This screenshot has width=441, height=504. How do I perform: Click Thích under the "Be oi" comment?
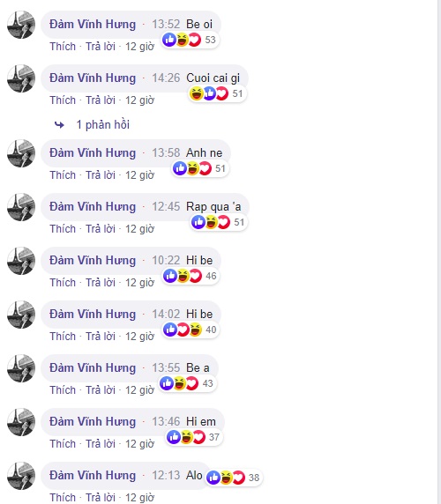[63, 47]
